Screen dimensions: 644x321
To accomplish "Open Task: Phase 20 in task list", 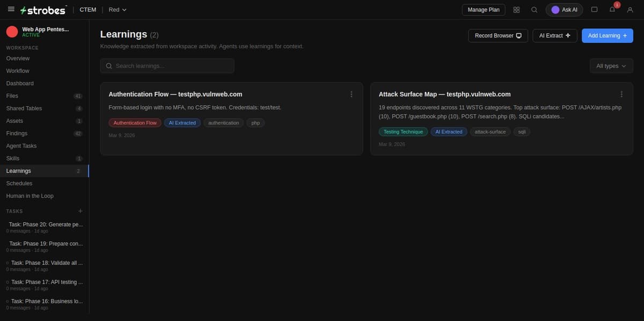I will pyautogui.click(x=45, y=227).
